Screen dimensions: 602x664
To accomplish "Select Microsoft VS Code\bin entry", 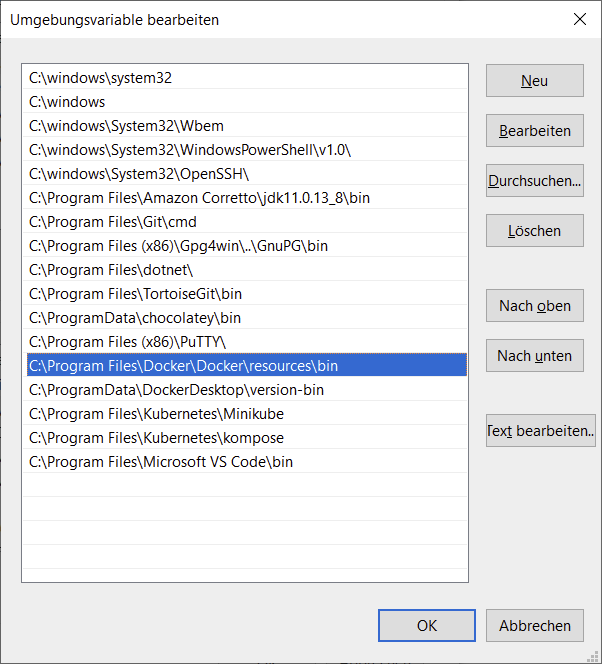I will point(245,462).
